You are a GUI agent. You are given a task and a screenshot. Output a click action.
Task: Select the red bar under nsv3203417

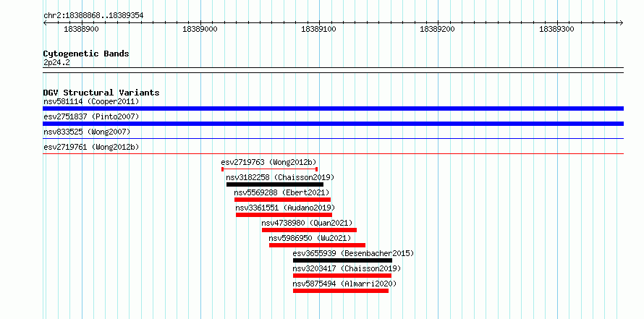342,276
